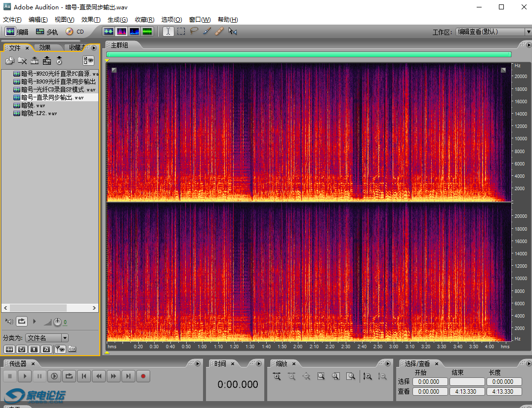Image resolution: width=532 pixels, height=408 pixels.
Task: Switch to CD view
Action: (75, 32)
